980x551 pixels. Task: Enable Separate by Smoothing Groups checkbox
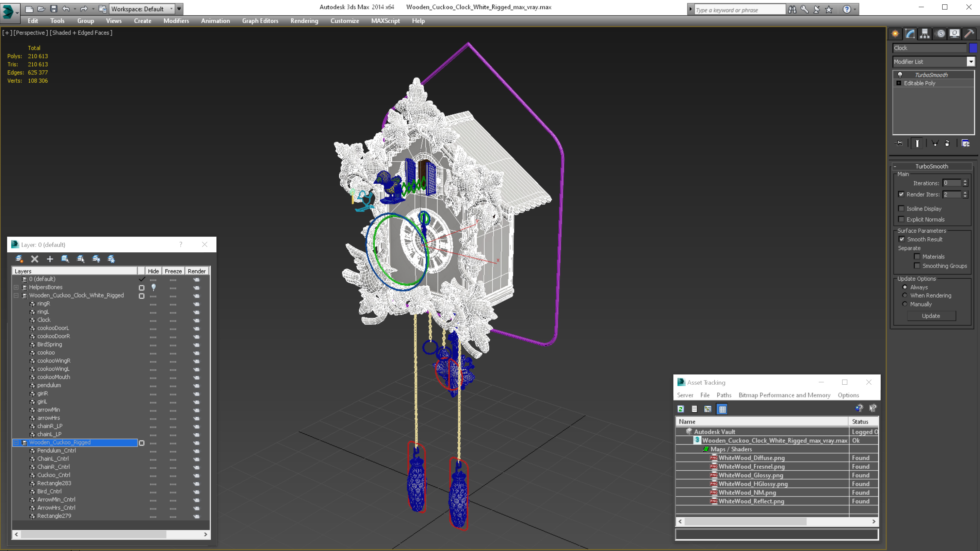click(917, 265)
